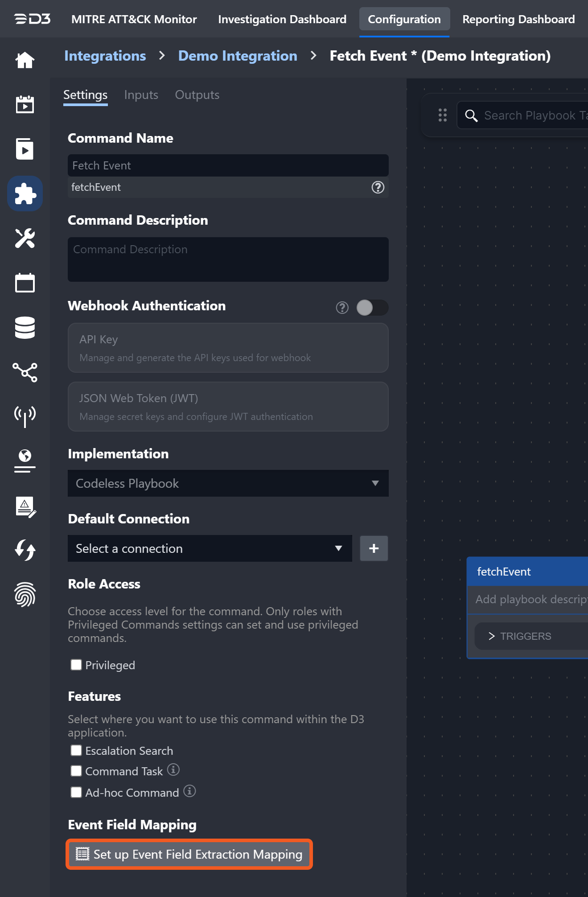Open the database stack sidebar icon
This screenshot has width=588, height=897.
click(25, 328)
